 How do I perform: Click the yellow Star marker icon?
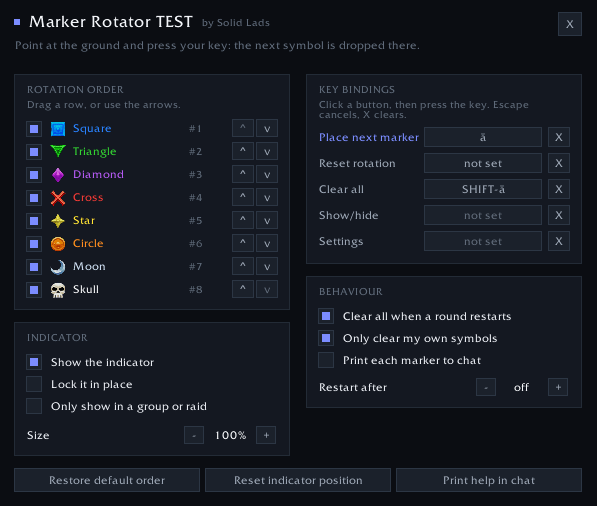click(58, 221)
